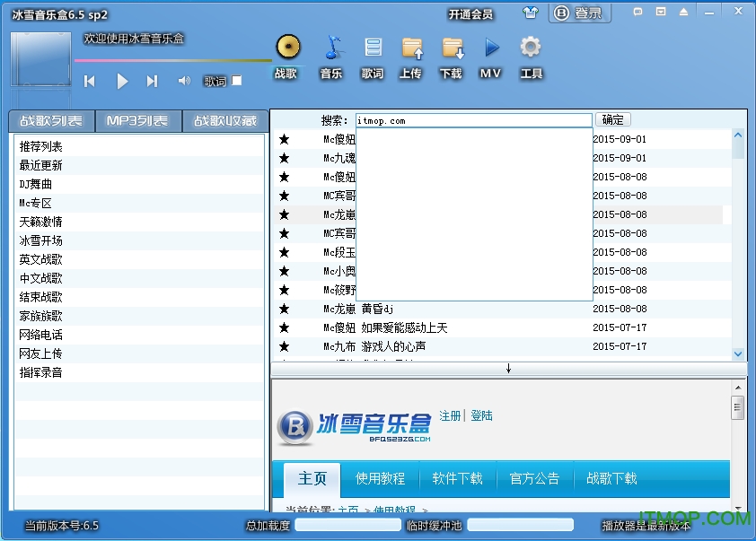
Task: Click the 音乐 music note icon
Action: click(x=331, y=48)
